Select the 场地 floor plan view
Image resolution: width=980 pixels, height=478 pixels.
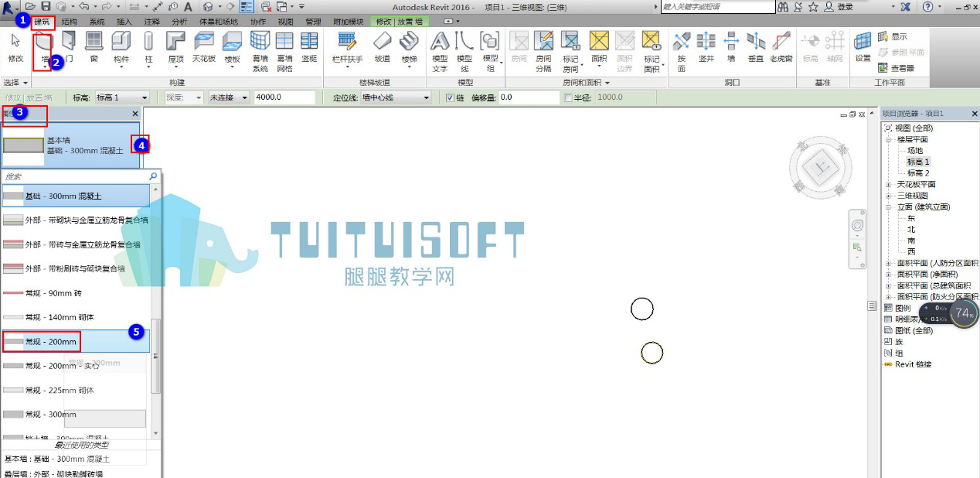pyautogui.click(x=915, y=151)
